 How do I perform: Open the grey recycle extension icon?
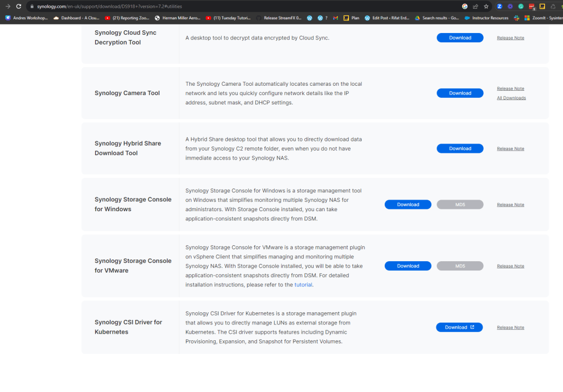pos(553,7)
